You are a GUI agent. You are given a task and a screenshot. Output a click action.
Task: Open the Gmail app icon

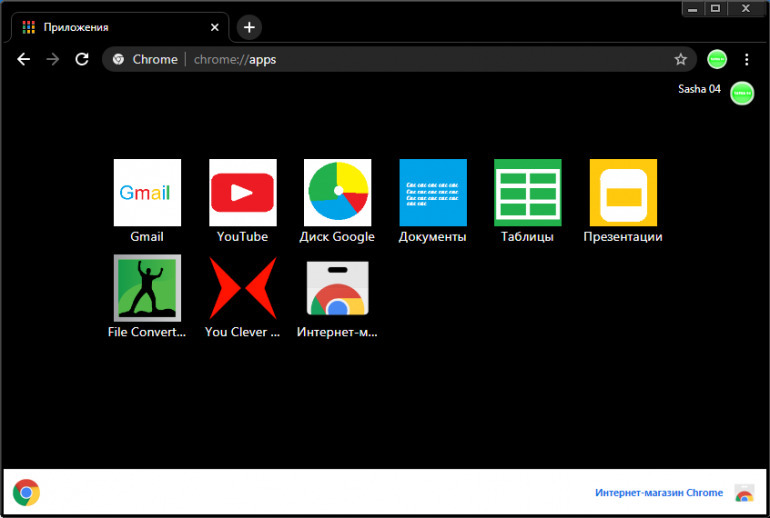tap(147, 193)
